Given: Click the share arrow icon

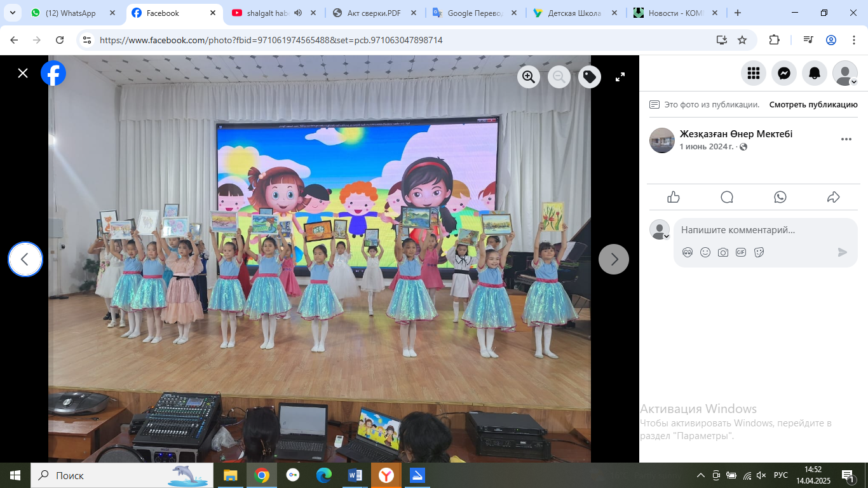Looking at the screenshot, I should pyautogui.click(x=833, y=197).
